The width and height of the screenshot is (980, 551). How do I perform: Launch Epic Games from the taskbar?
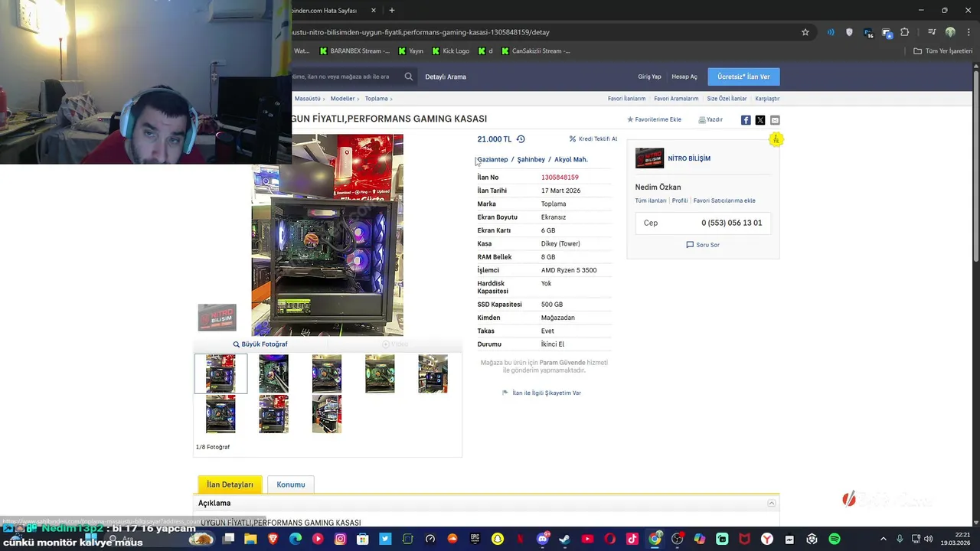coord(475,539)
